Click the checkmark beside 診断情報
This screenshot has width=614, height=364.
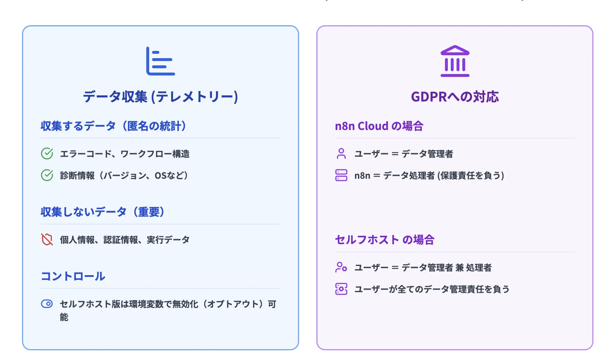click(47, 175)
